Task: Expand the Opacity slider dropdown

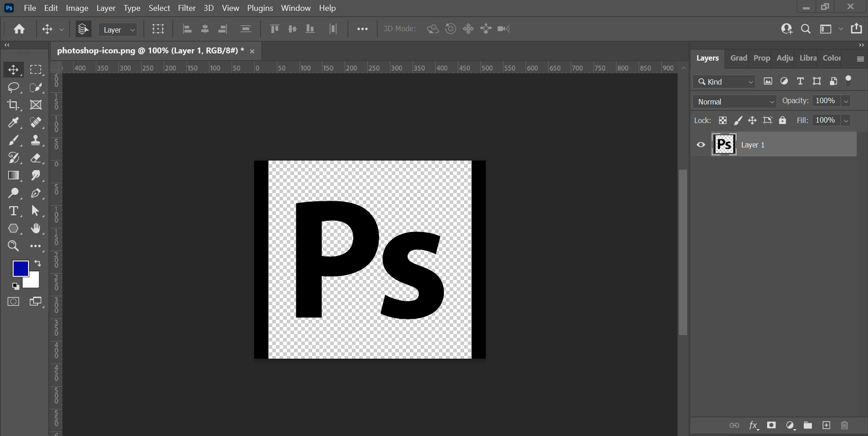Action: click(x=846, y=101)
